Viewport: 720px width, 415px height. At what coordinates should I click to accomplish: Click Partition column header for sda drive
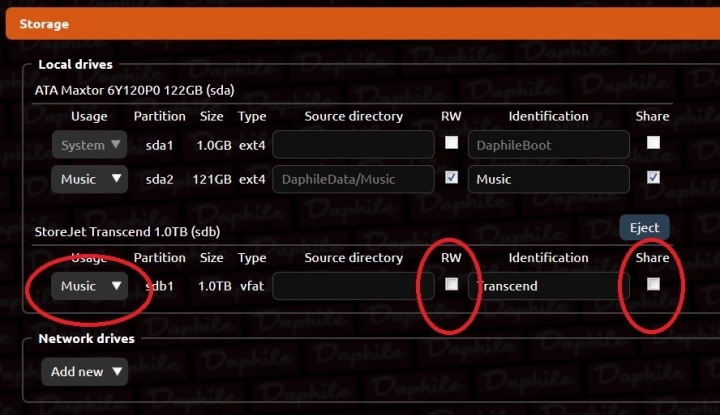[159, 116]
